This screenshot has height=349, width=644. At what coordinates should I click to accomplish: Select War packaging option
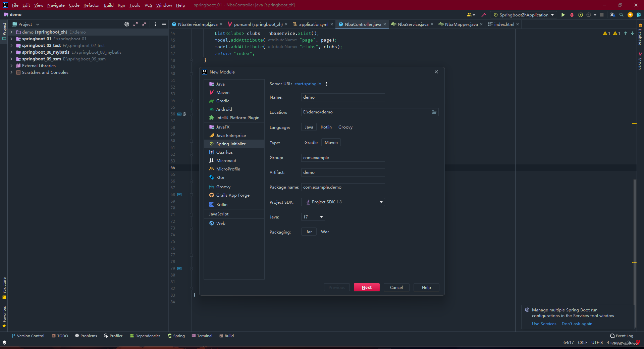(x=325, y=232)
